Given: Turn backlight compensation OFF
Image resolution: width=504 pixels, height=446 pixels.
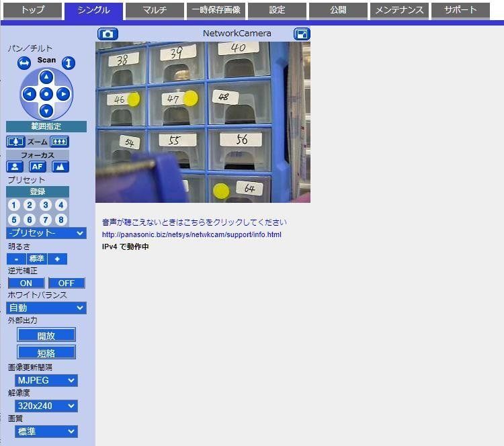Looking at the screenshot, I should click(x=67, y=283).
